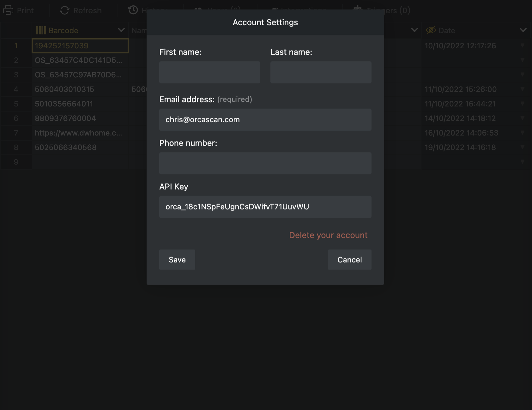Open History via the clock icon
The width and height of the screenshot is (532, 410).
(x=133, y=10)
